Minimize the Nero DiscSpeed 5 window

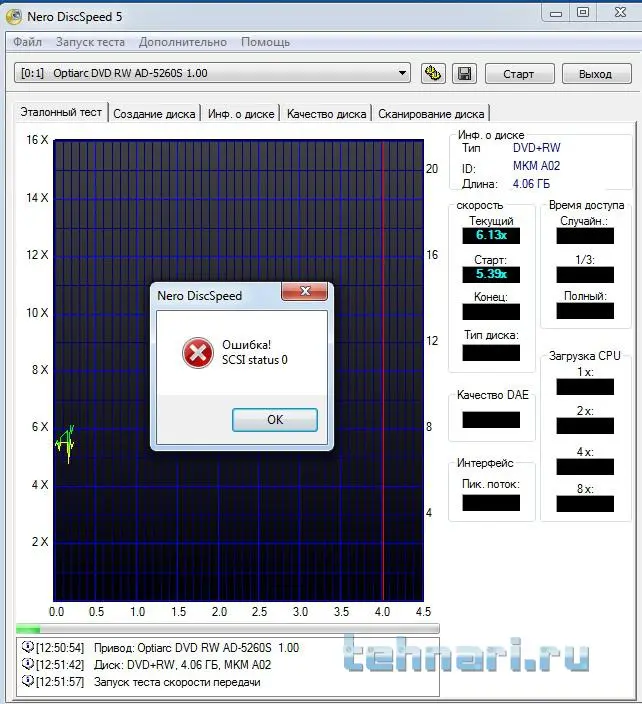pos(556,13)
